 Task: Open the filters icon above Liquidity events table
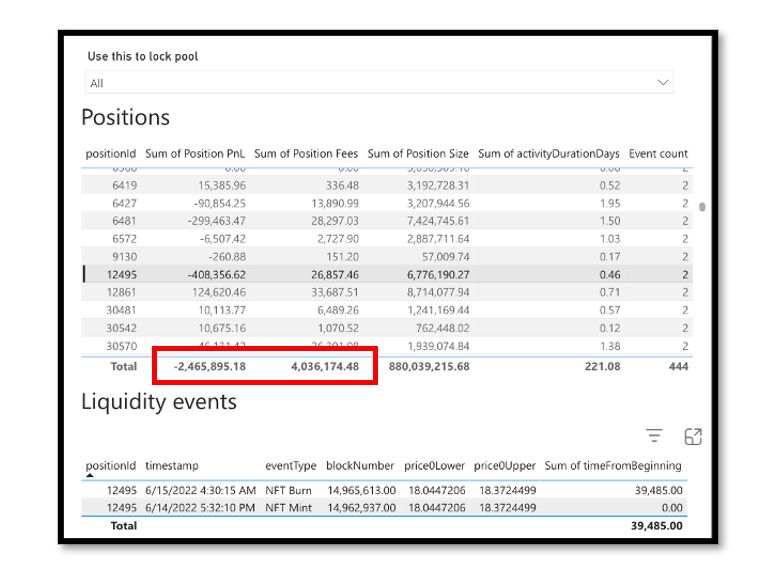[x=654, y=435]
